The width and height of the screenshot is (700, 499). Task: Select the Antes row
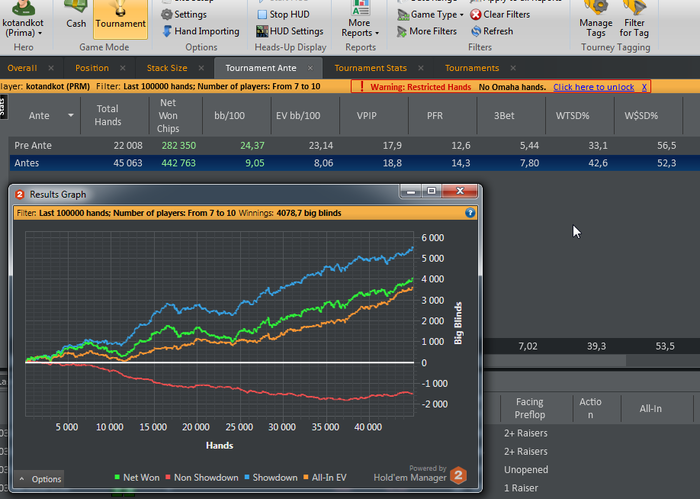tap(354, 163)
